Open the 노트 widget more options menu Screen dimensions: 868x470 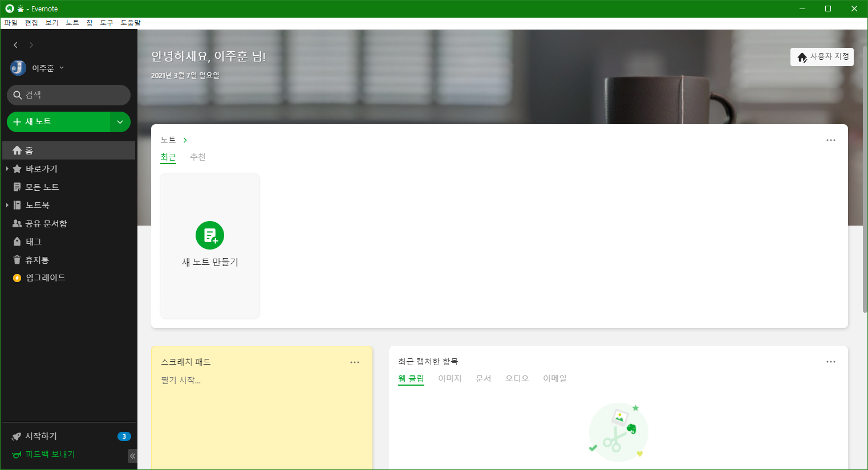831,140
